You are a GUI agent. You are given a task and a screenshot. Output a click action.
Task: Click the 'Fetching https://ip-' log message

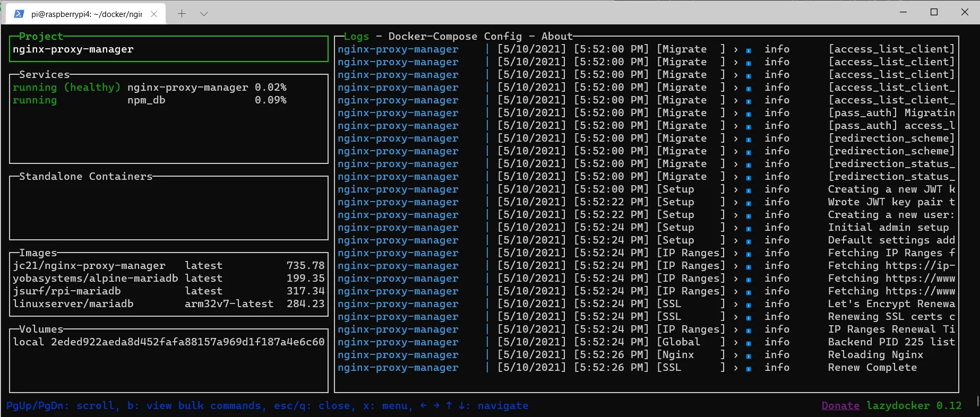891,266
